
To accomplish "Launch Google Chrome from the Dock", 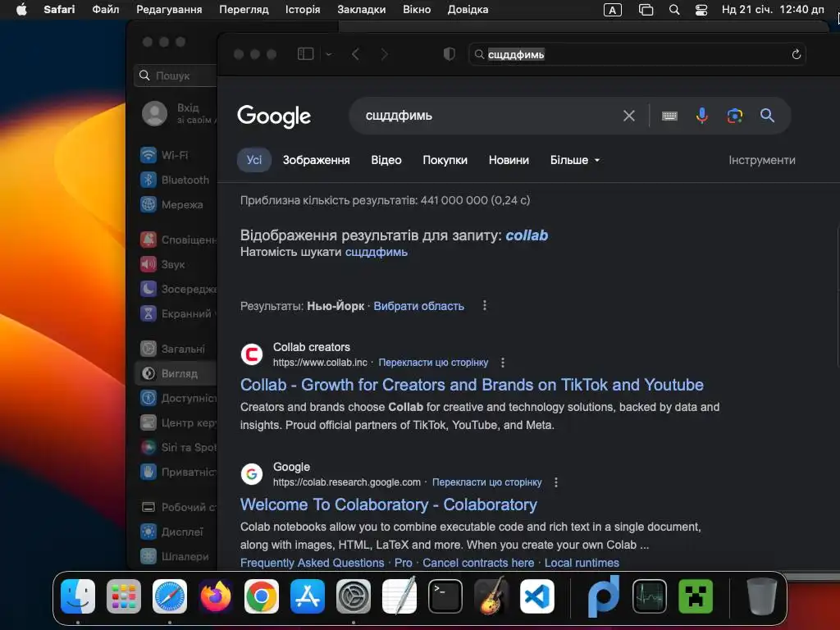I will 262,596.
